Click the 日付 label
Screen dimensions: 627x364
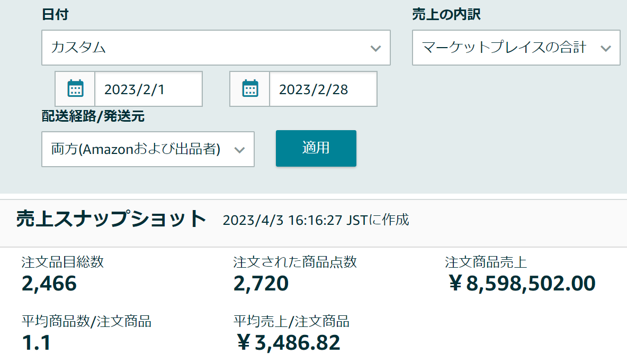pos(55,15)
